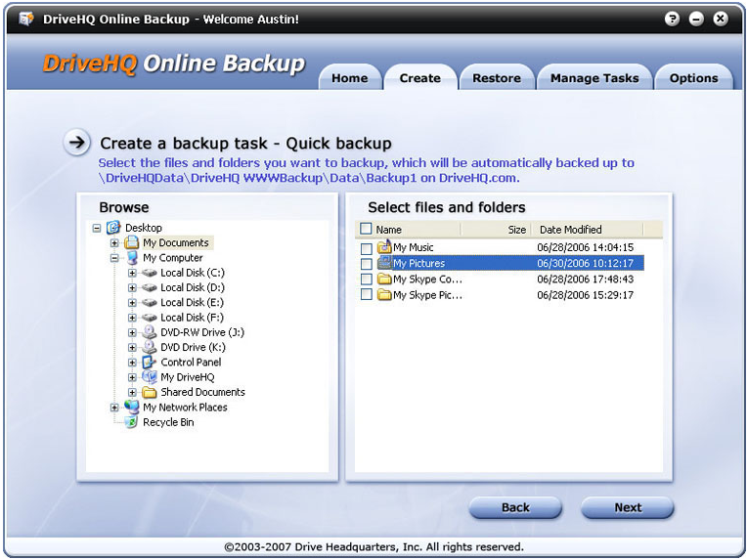Screen dimensions: 748x560
Task: Select the Recycle Bin tree label
Action: click(x=168, y=422)
